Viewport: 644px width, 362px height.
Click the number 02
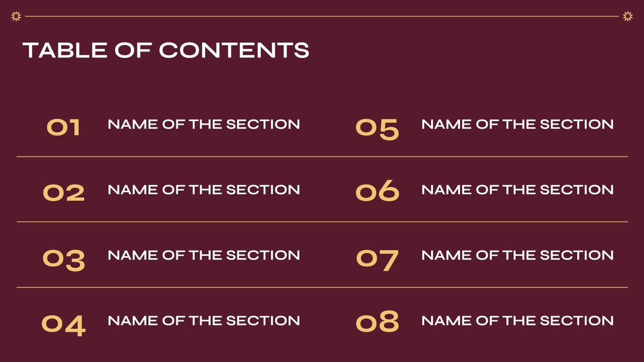click(64, 193)
